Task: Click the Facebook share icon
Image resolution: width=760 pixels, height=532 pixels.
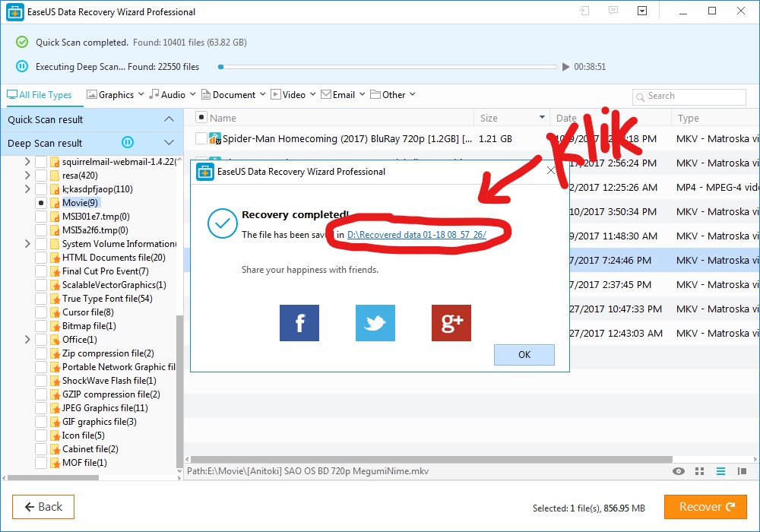Action: (299, 323)
